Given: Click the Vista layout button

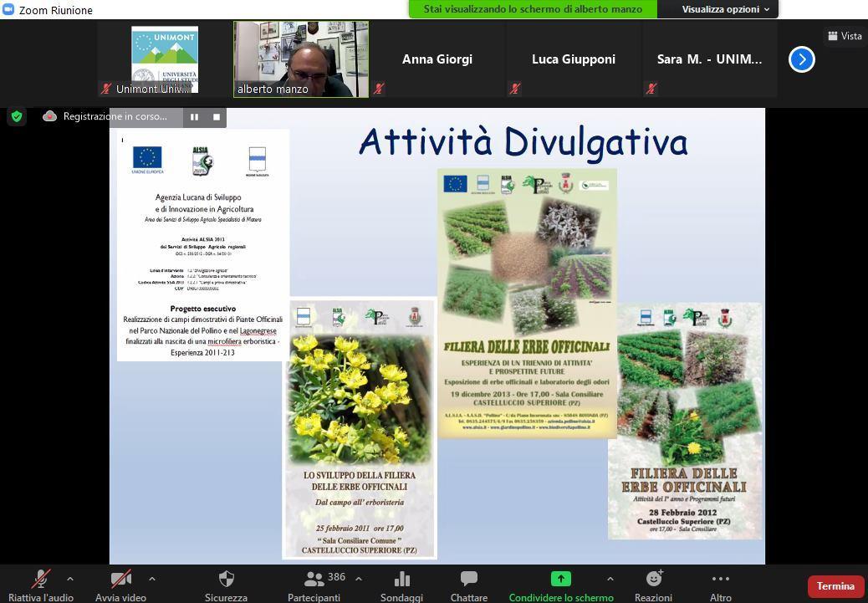Looking at the screenshot, I should 845,36.
